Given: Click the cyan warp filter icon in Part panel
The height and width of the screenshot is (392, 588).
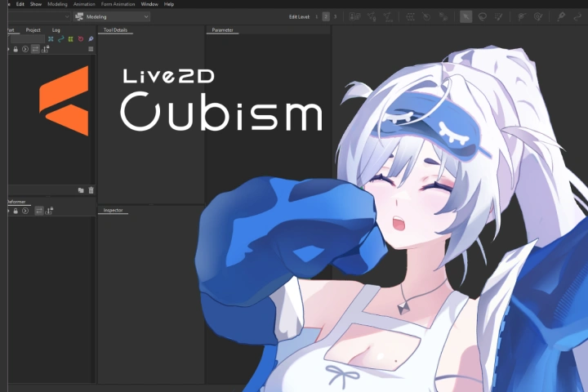Looking at the screenshot, I should tap(51, 38).
